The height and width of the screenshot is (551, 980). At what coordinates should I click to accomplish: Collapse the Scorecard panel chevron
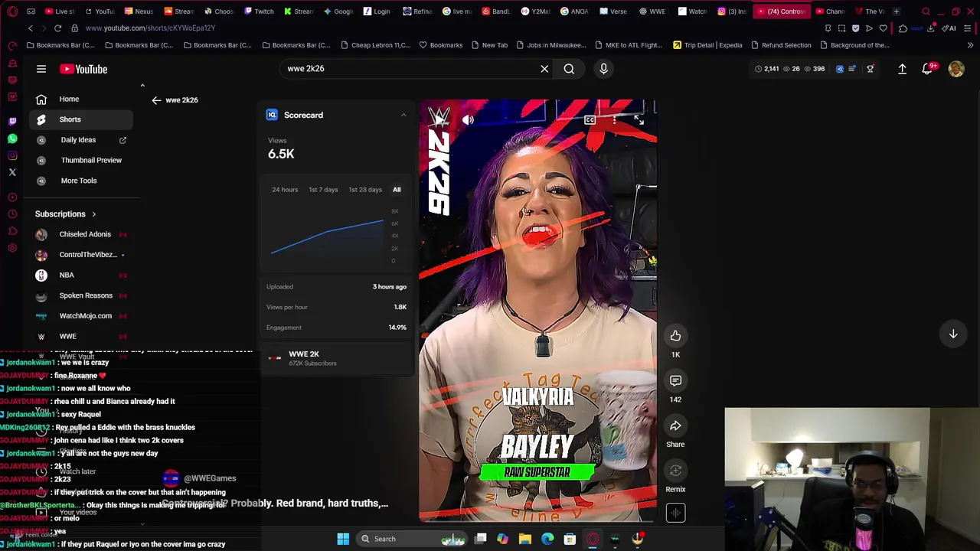click(403, 115)
